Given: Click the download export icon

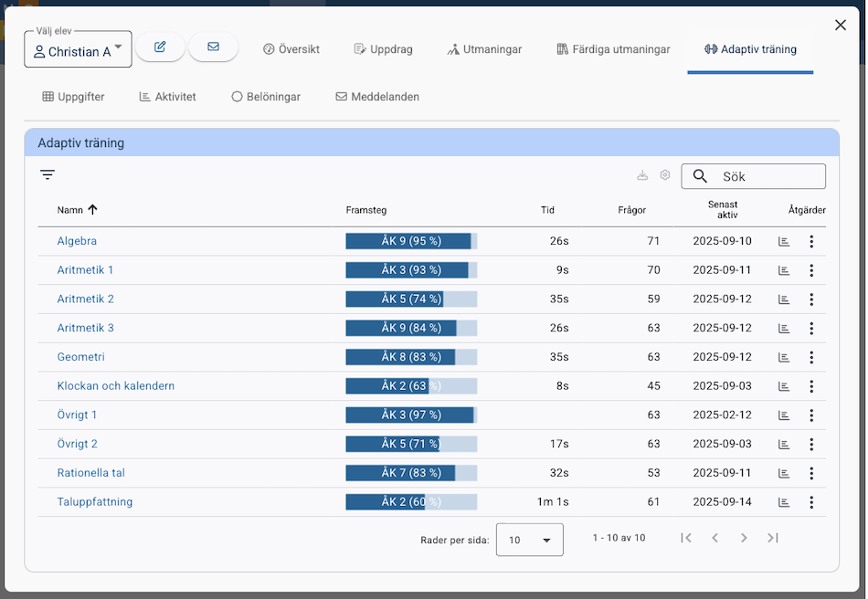Looking at the screenshot, I should click(x=642, y=175).
